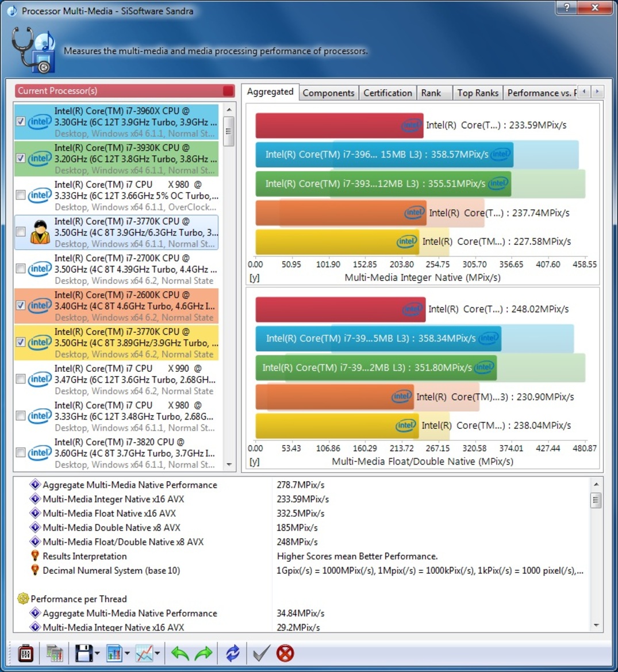This screenshot has width=618, height=672.
Task: Select the red 233.59MPix/s integer bar
Action: pyautogui.click(x=339, y=125)
